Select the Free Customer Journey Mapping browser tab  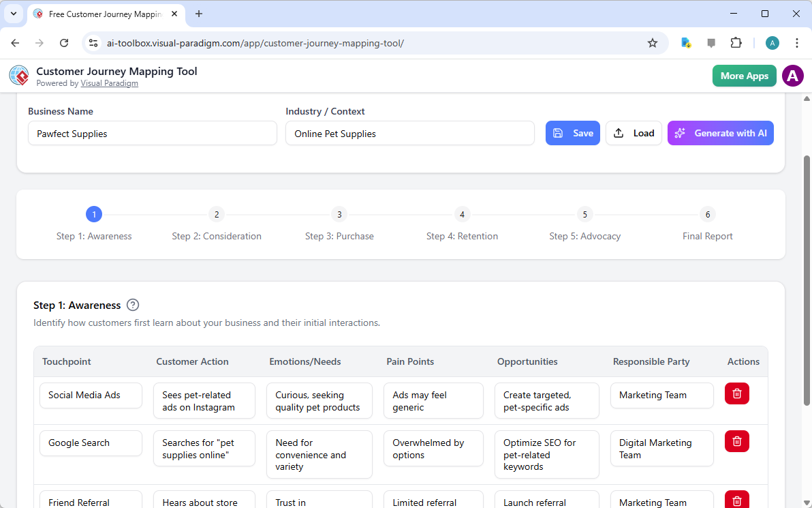tap(102, 14)
